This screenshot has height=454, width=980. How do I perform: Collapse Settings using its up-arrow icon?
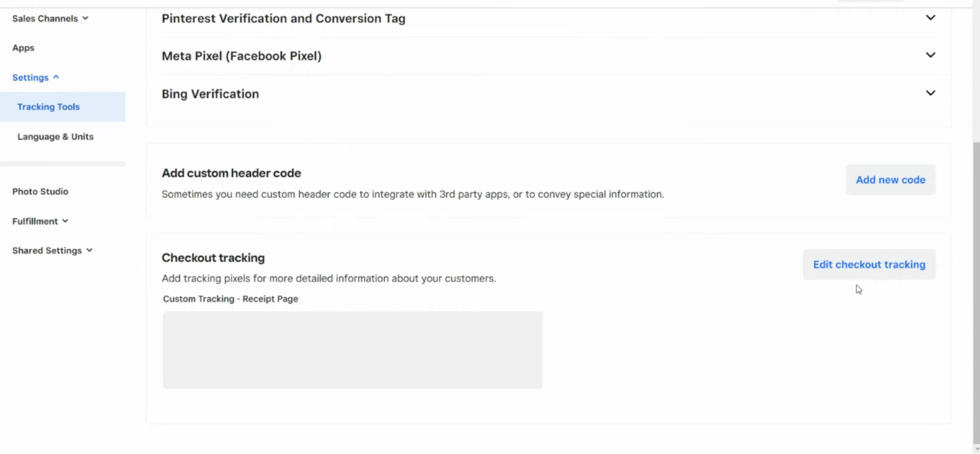tap(56, 77)
